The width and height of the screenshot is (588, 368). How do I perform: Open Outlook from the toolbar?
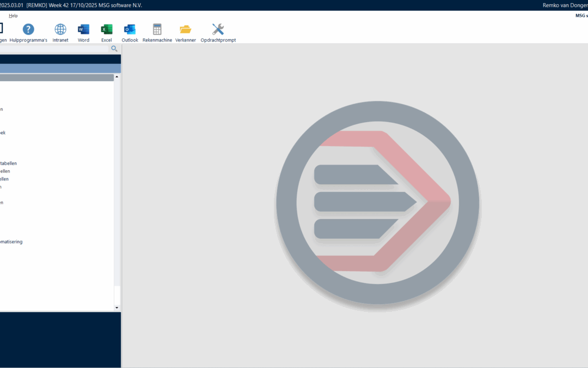pos(130,29)
